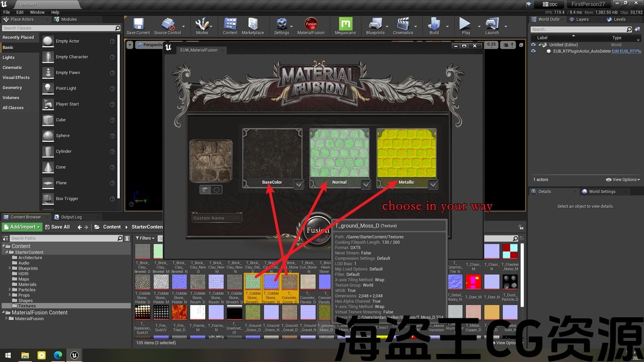The image size is (644, 362).
Task: Toggle the Normal slot checkbox
Action: pos(366,185)
